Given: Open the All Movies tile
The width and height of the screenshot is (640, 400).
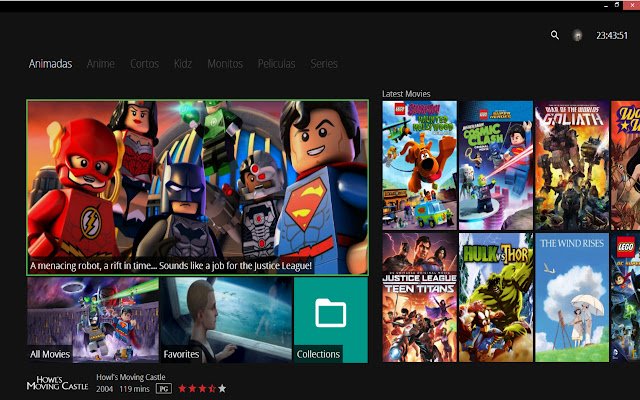Looking at the screenshot, I should click(x=93, y=320).
